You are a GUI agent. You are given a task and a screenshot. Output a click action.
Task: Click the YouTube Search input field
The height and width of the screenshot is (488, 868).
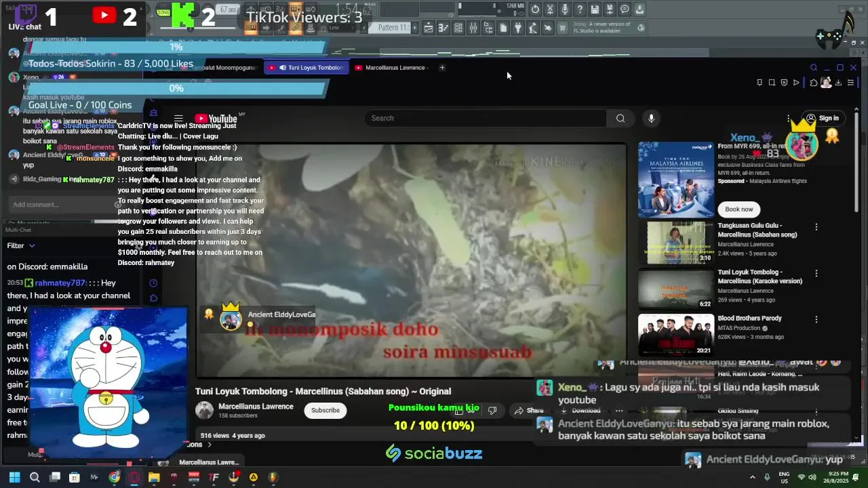pyautogui.click(x=486, y=118)
